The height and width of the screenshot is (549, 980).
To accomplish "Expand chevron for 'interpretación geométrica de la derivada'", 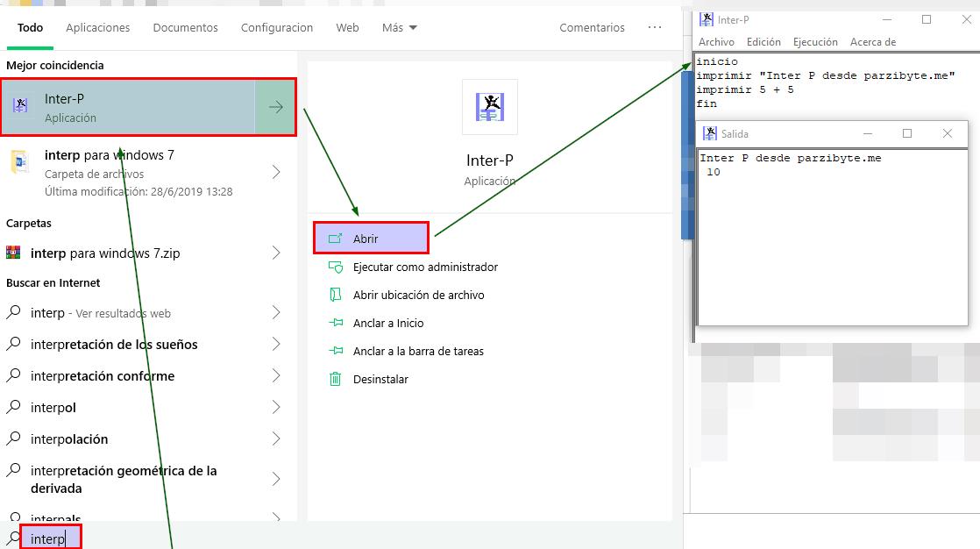I will (x=276, y=479).
